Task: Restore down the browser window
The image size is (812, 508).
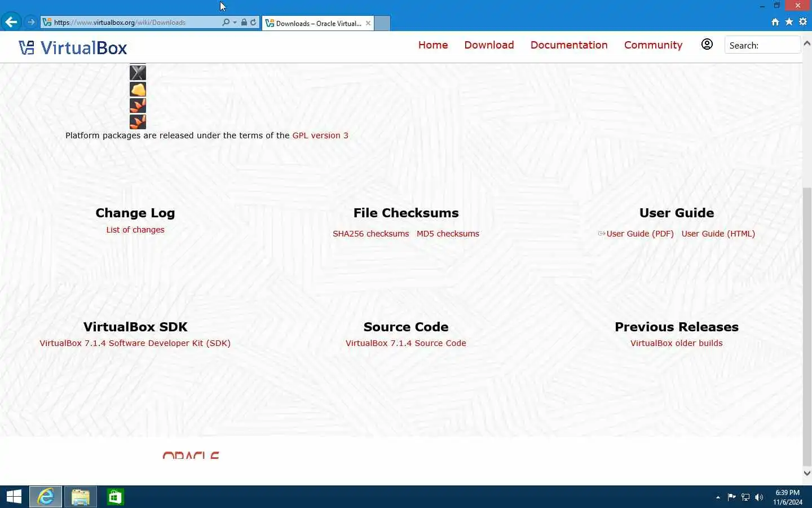Action: 777,6
